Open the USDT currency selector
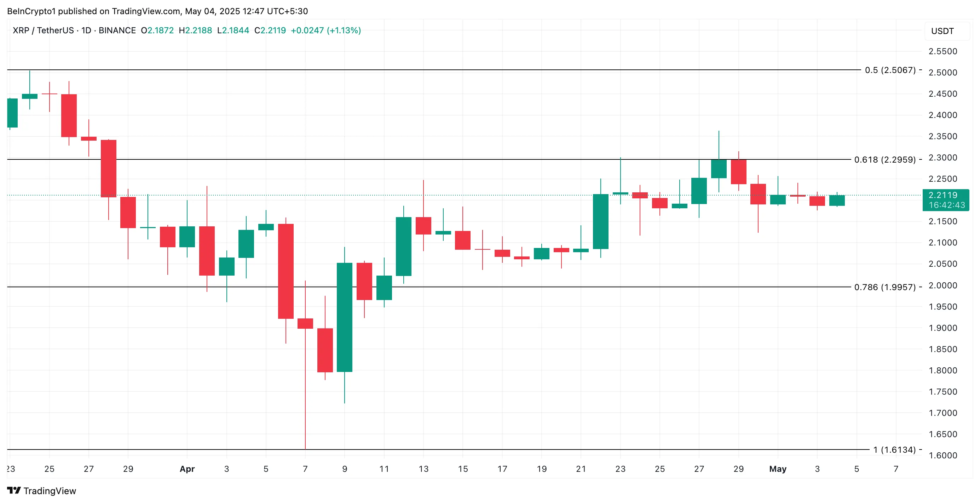 942,31
